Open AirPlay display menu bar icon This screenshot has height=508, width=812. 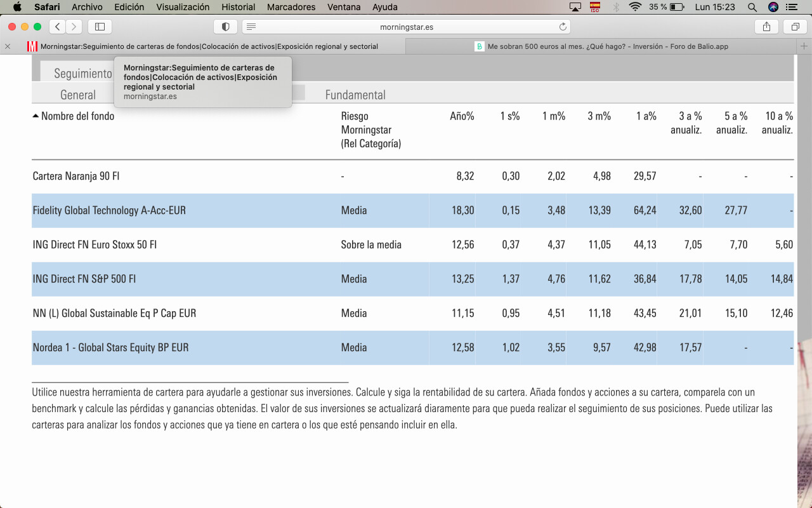coord(575,7)
